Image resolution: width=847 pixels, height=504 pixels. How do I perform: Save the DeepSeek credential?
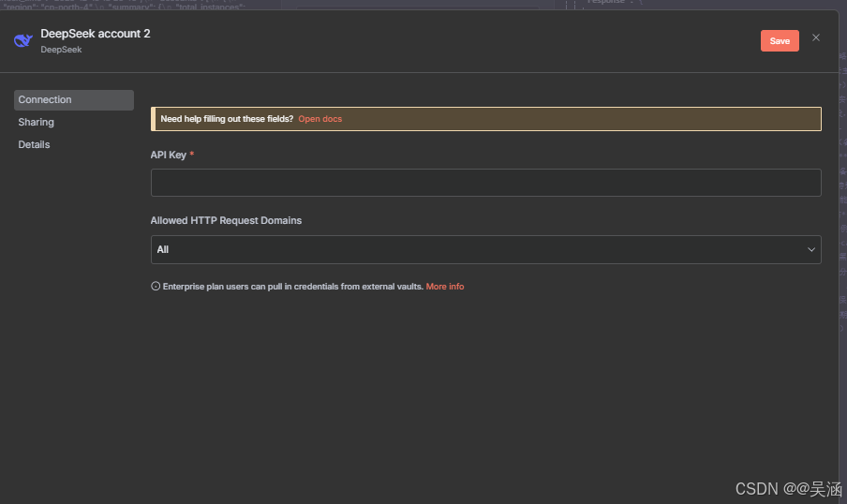pos(780,41)
